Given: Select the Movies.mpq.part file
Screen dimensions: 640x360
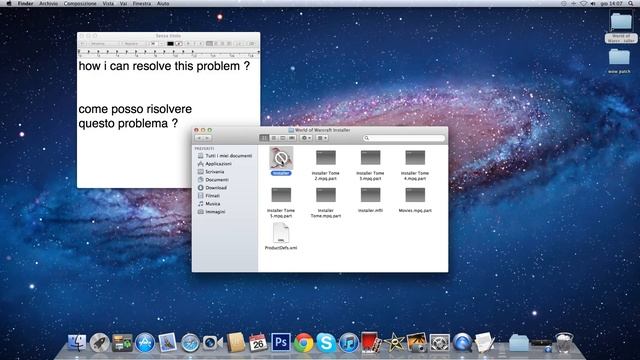Looking at the screenshot, I should (415, 195).
